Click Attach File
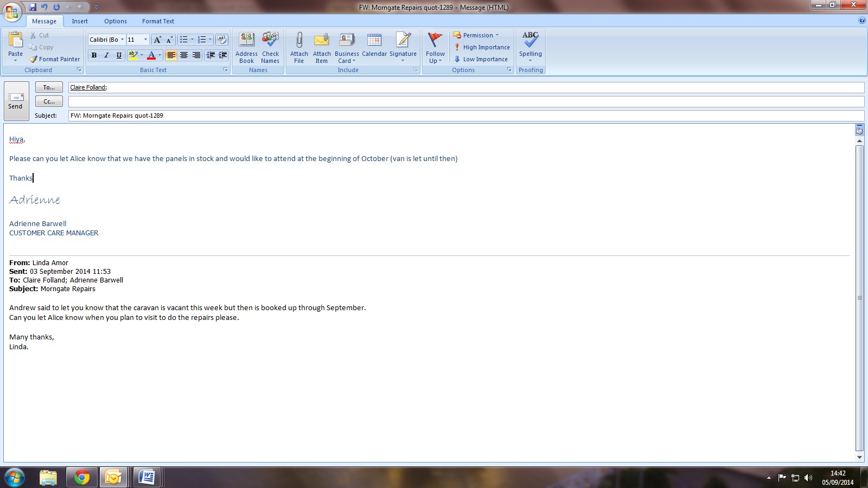 pos(299,48)
